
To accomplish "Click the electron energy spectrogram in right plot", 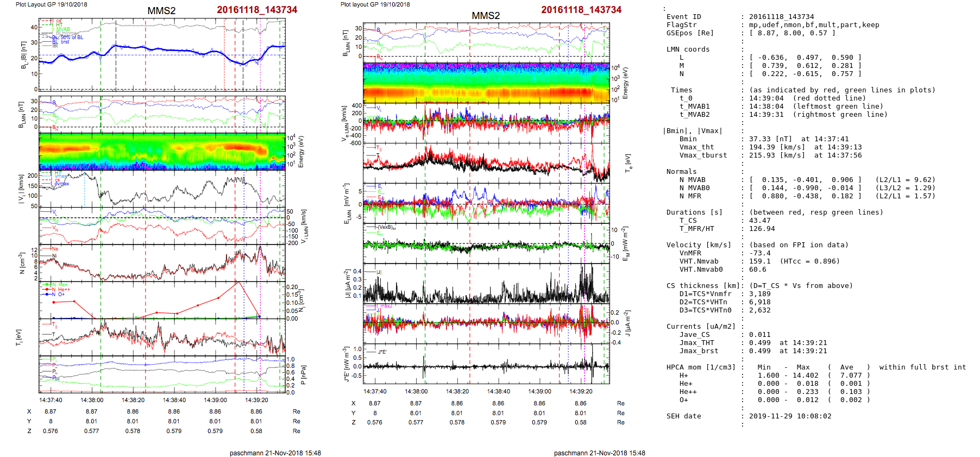I will pyautogui.click(x=486, y=83).
